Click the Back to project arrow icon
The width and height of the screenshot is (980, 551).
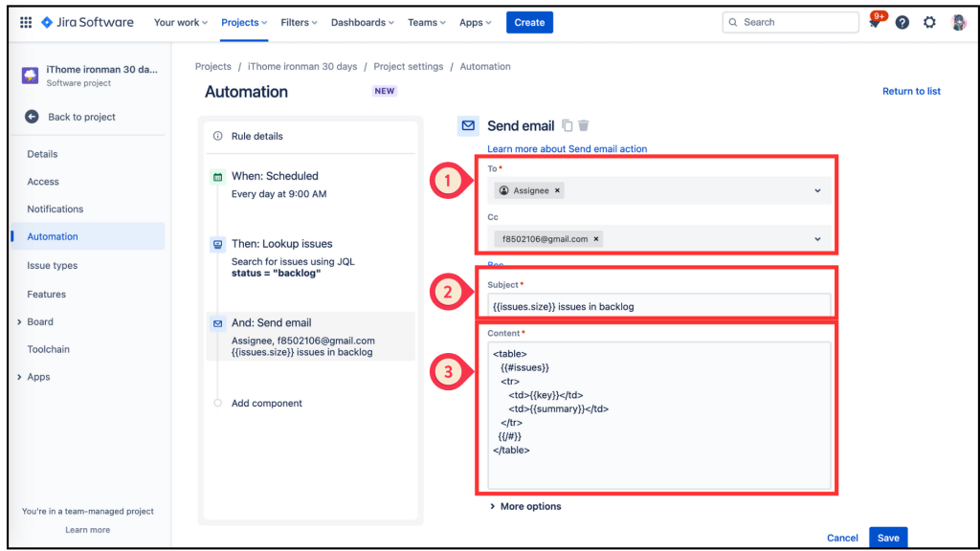point(32,117)
